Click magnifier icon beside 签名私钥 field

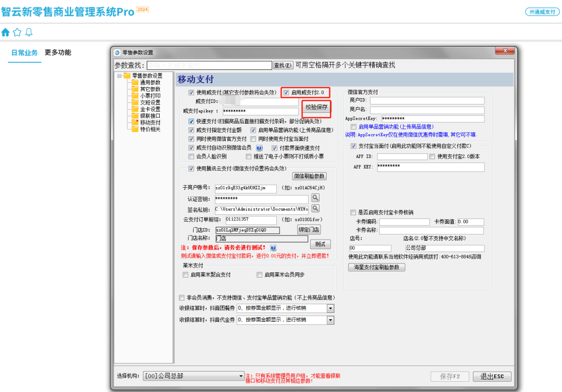click(x=315, y=209)
